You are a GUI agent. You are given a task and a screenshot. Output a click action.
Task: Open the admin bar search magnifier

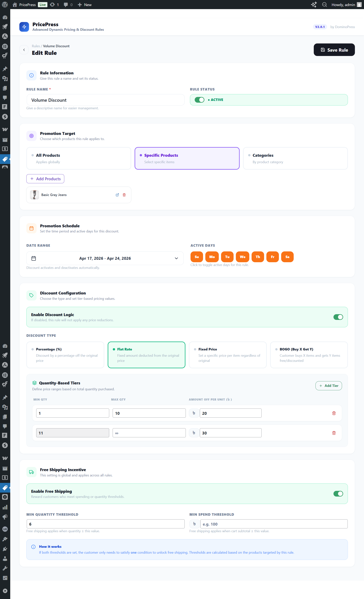pyautogui.click(x=324, y=4)
